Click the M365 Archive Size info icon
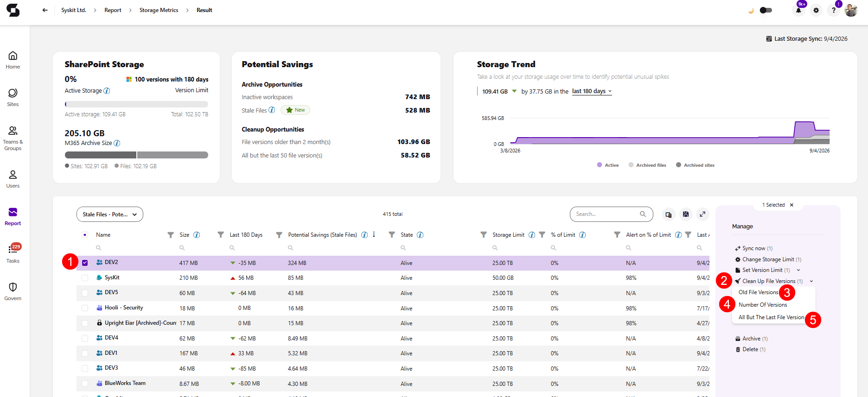868x397 pixels. click(117, 143)
